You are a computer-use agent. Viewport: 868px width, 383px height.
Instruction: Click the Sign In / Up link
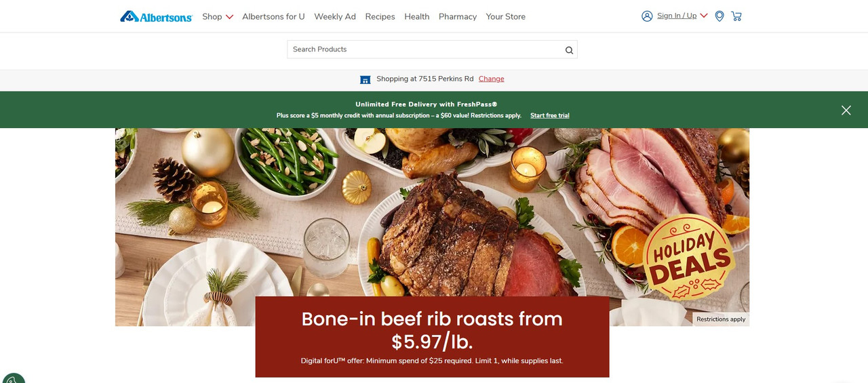pyautogui.click(x=677, y=16)
